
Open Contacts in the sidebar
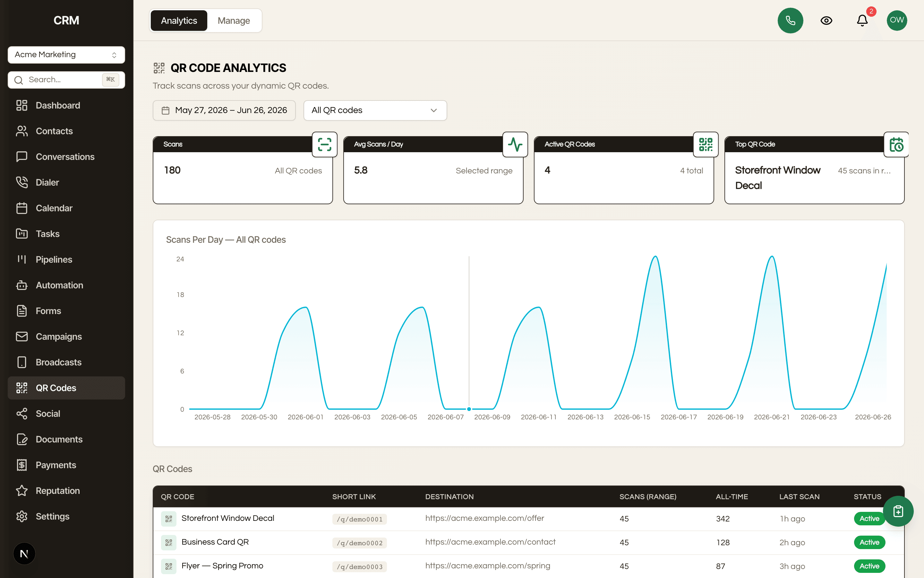pos(66,131)
